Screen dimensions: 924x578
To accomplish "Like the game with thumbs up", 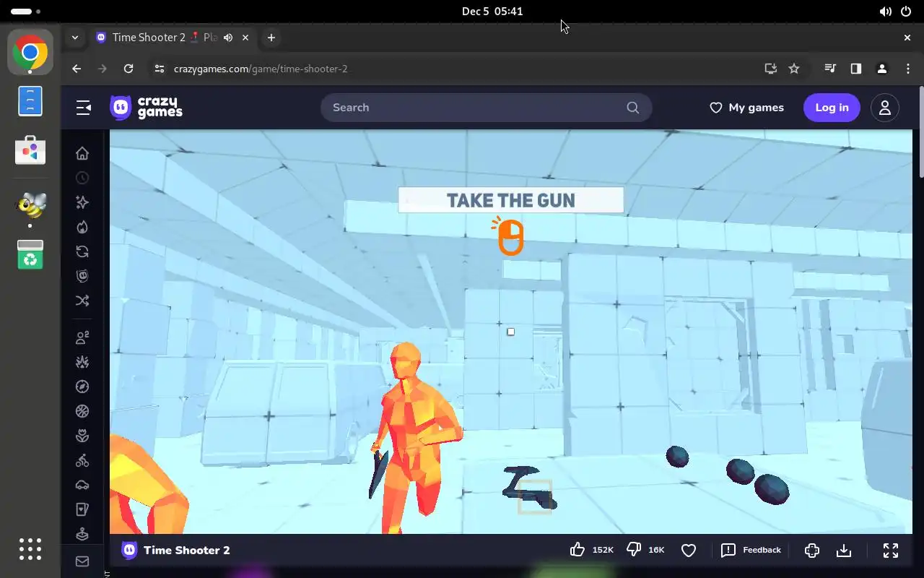I will click(x=577, y=550).
